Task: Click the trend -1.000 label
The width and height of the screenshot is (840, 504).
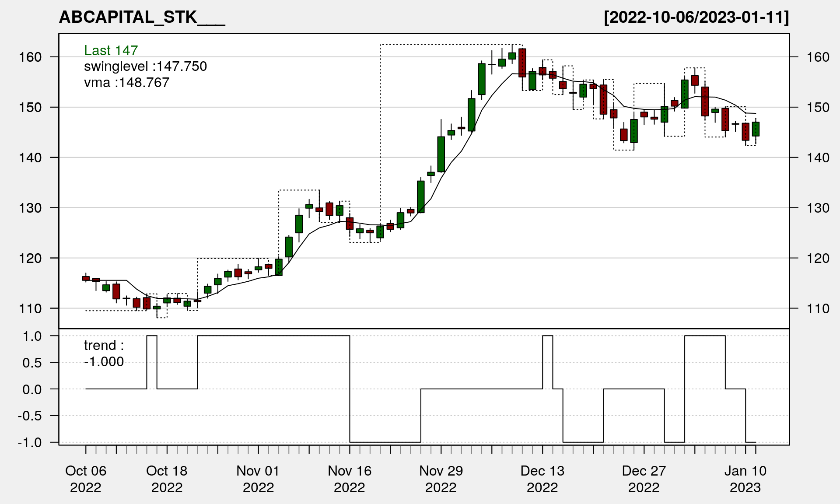Action: [104, 353]
